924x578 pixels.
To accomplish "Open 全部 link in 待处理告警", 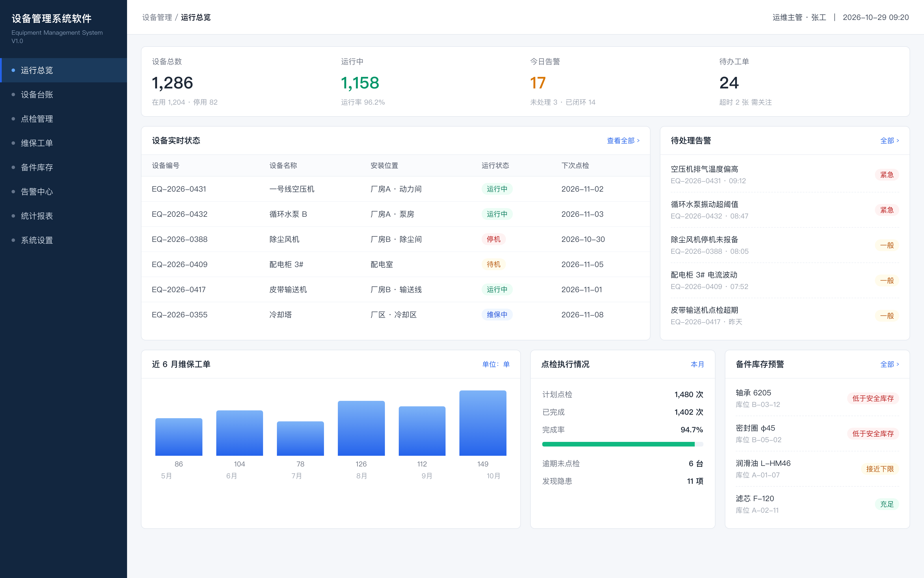I will (889, 141).
